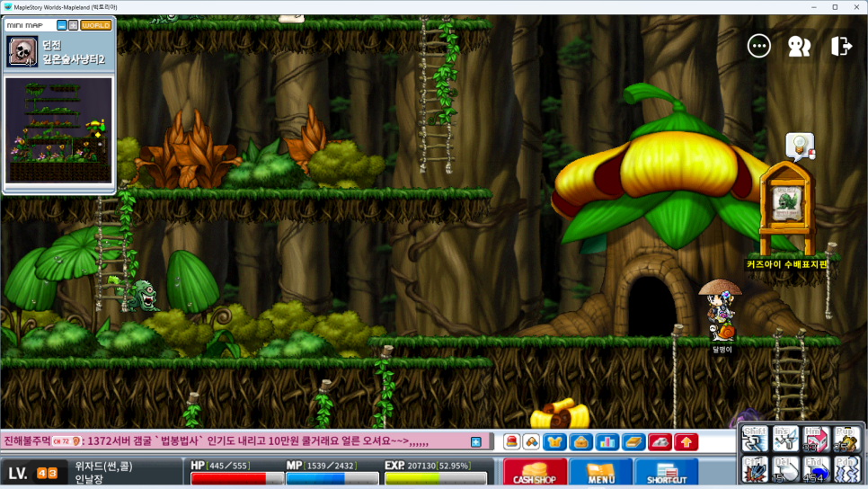Collapse the mini map with minus button

pos(62,25)
